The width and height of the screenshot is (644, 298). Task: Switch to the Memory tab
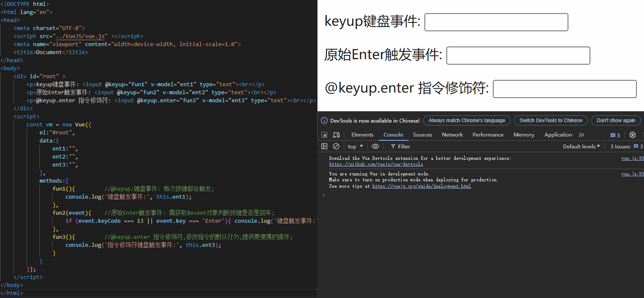(524, 134)
